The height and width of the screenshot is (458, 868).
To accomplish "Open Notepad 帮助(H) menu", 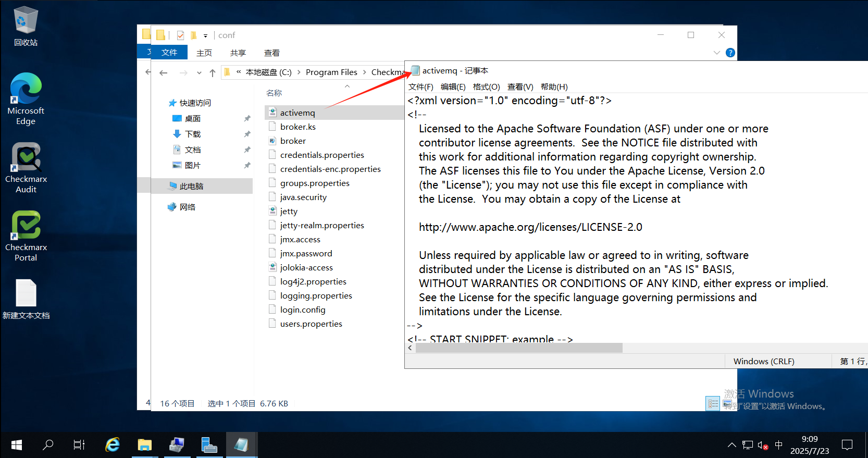I will pos(554,87).
